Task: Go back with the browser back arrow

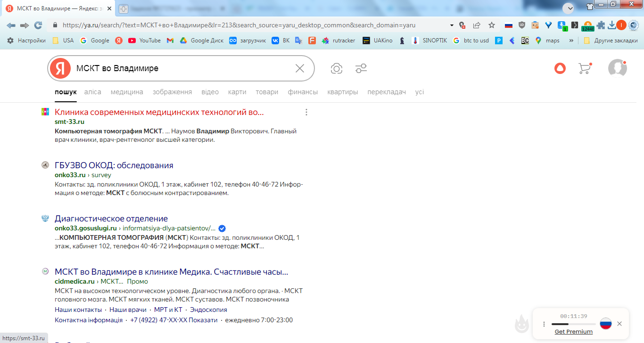Action: [x=11, y=25]
